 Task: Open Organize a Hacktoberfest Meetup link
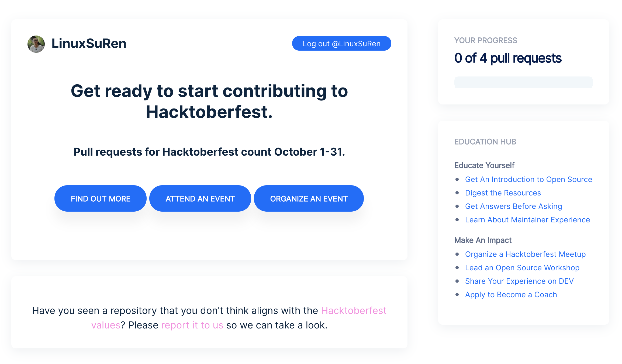(x=525, y=254)
